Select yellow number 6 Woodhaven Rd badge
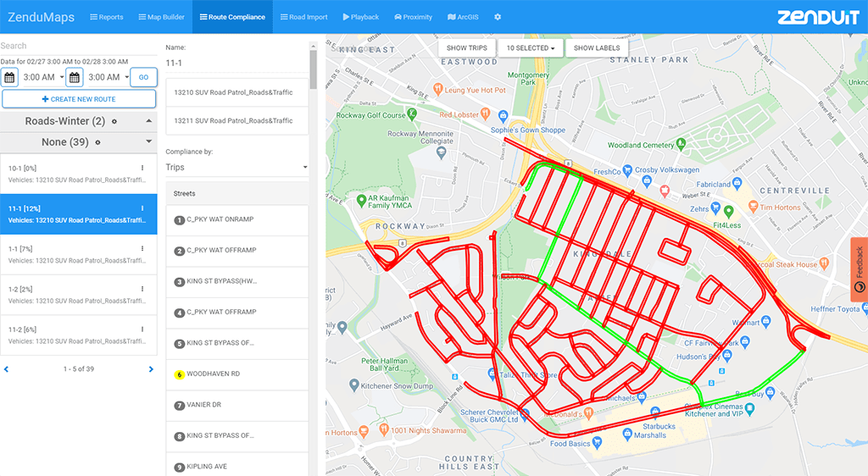This screenshot has width=868, height=476. pyautogui.click(x=180, y=375)
